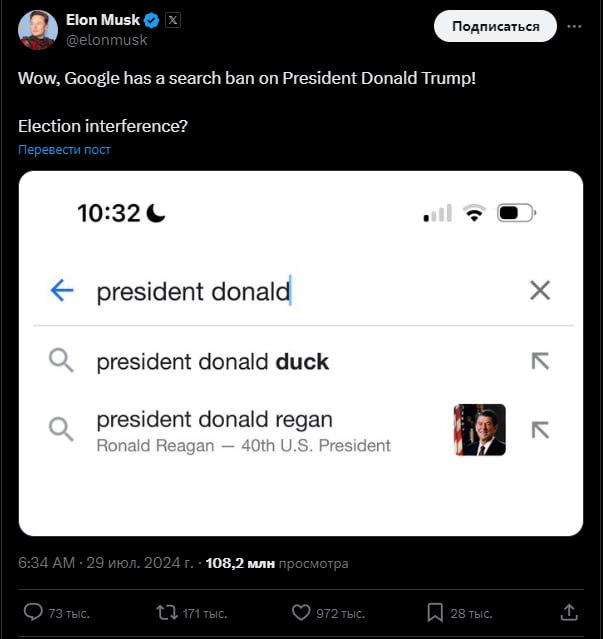The image size is (603, 639).
Task: Click the Elon Musk display name
Action: point(103,20)
